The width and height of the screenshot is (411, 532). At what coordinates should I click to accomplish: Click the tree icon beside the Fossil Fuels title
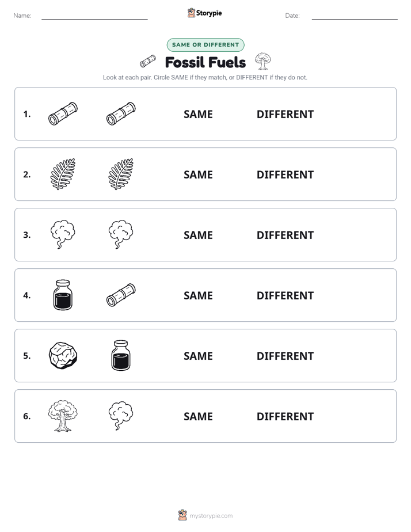263,61
